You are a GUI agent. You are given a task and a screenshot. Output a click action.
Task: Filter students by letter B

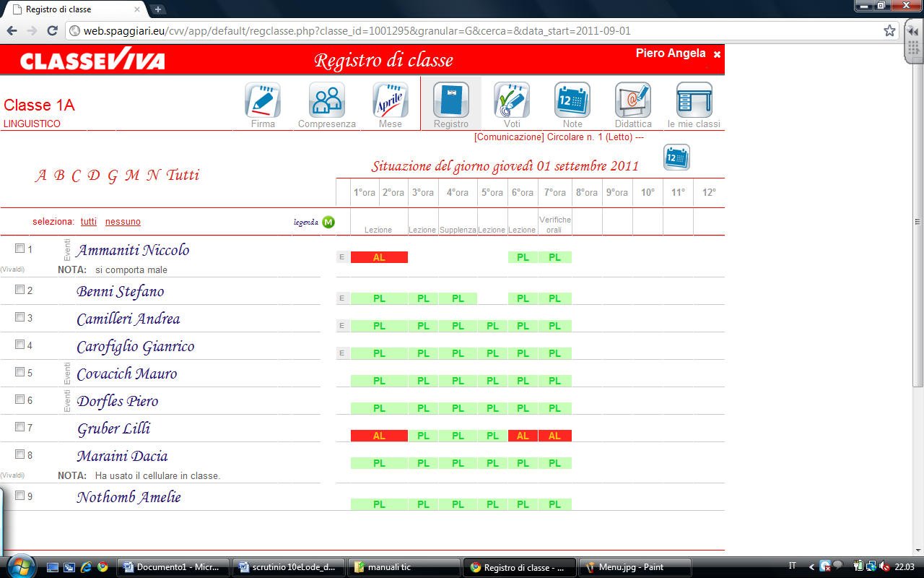click(x=59, y=176)
